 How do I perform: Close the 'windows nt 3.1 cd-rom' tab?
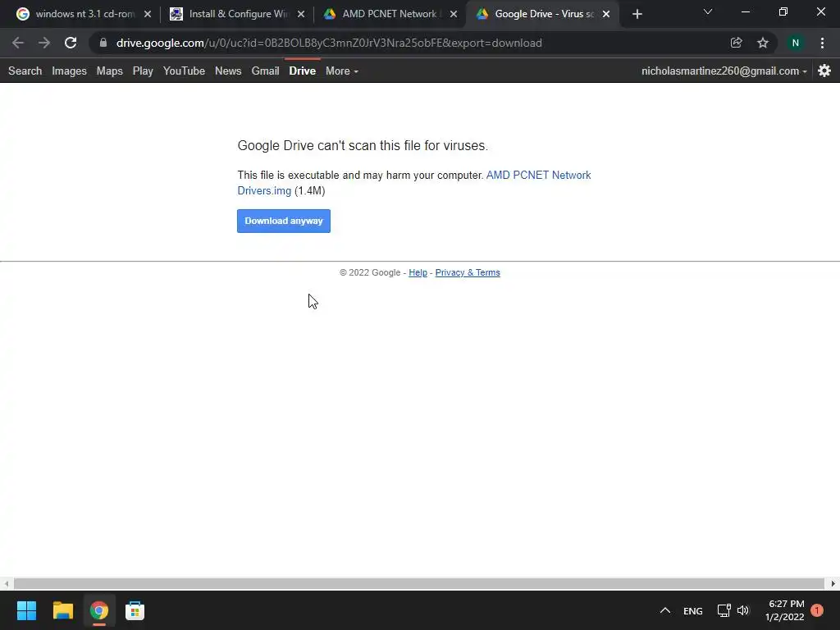coord(148,15)
